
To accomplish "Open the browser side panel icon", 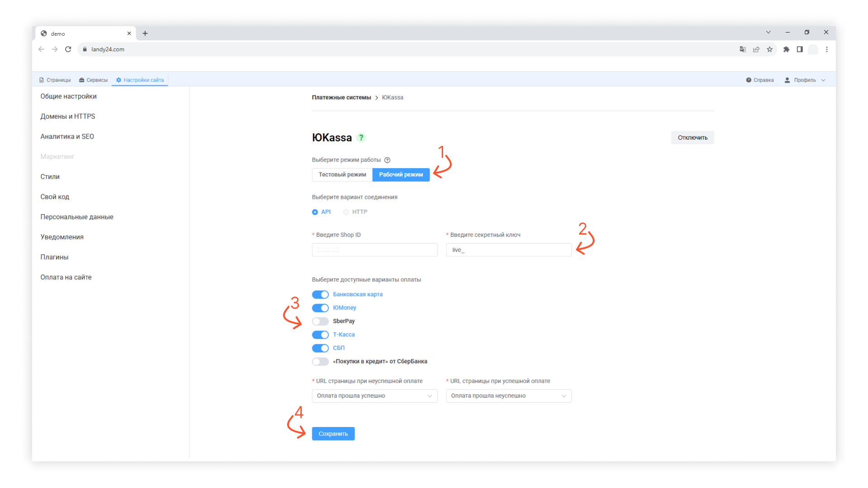I will (800, 49).
